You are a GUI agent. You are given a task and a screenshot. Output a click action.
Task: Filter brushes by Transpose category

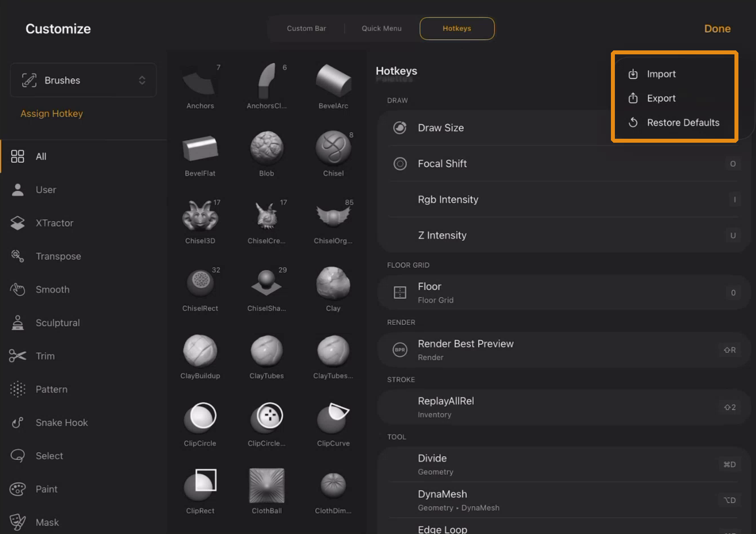click(83, 257)
